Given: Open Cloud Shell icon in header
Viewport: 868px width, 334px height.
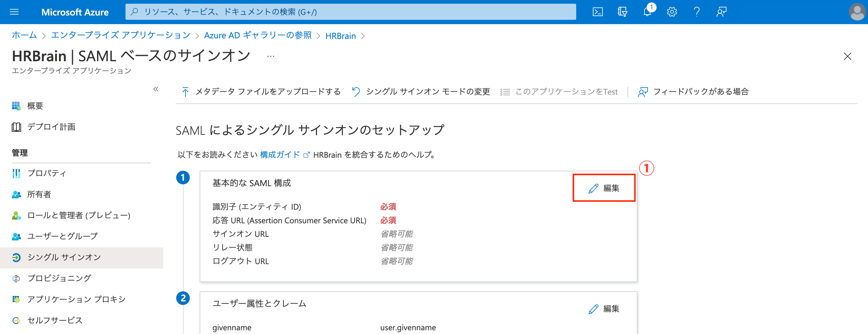Looking at the screenshot, I should 598,12.
